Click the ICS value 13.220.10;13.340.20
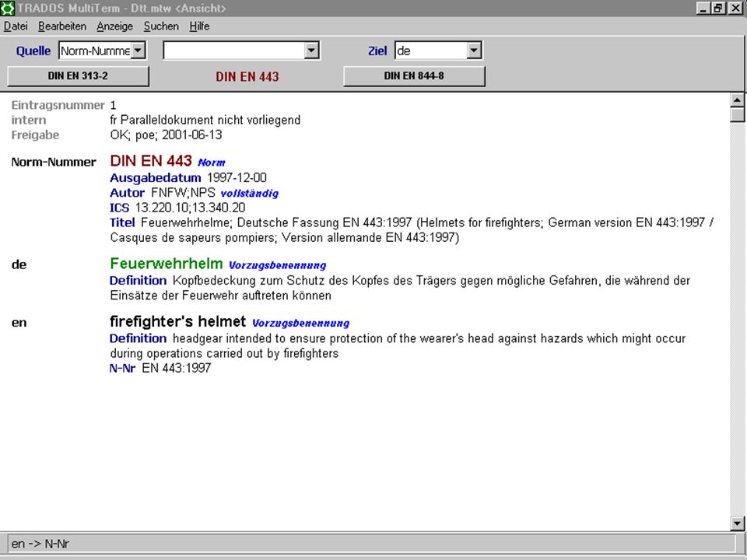Viewport: 747px width, 560px height. coord(190,208)
